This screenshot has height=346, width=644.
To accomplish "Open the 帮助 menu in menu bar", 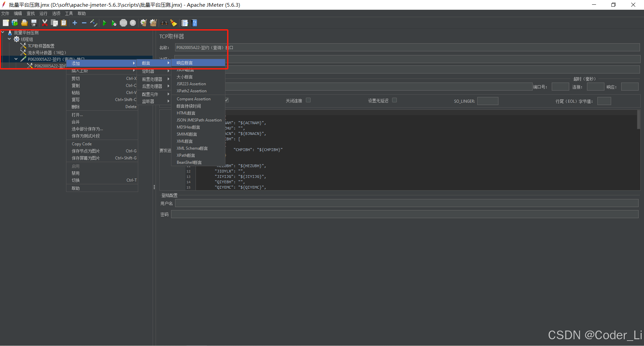I will 82,13.
